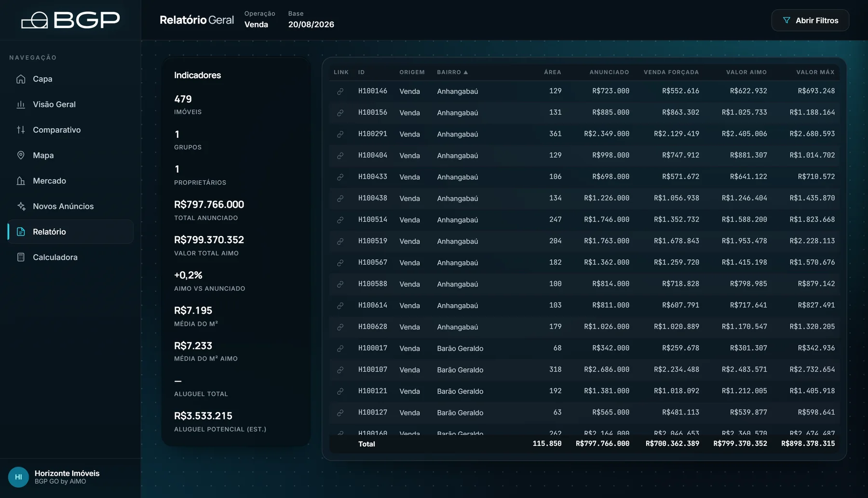The height and width of the screenshot is (498, 868).
Task: Click Horizonte Imóveis account name
Action: 67,473
